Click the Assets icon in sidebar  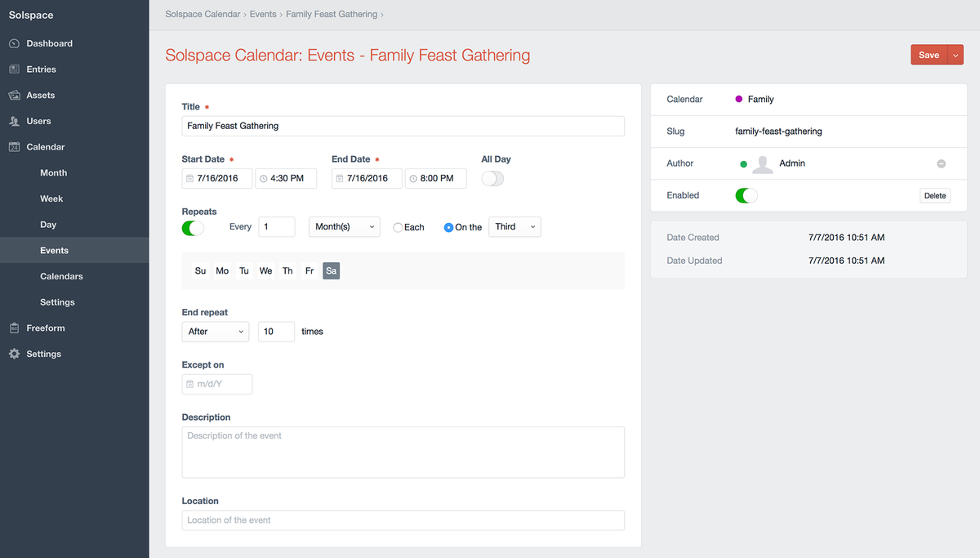tap(14, 96)
